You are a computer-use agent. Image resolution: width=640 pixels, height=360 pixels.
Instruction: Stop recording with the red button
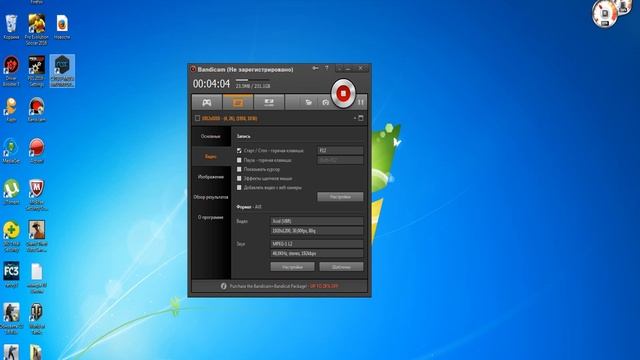click(343, 94)
